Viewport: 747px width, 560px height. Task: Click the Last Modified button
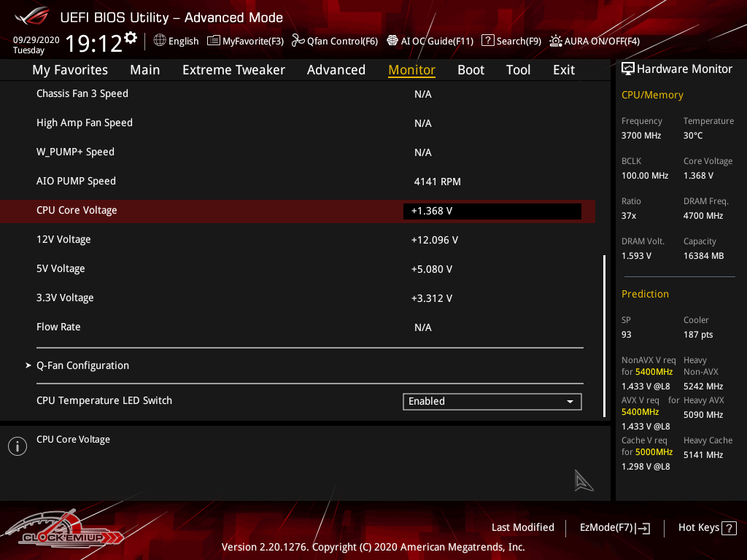coord(522,527)
